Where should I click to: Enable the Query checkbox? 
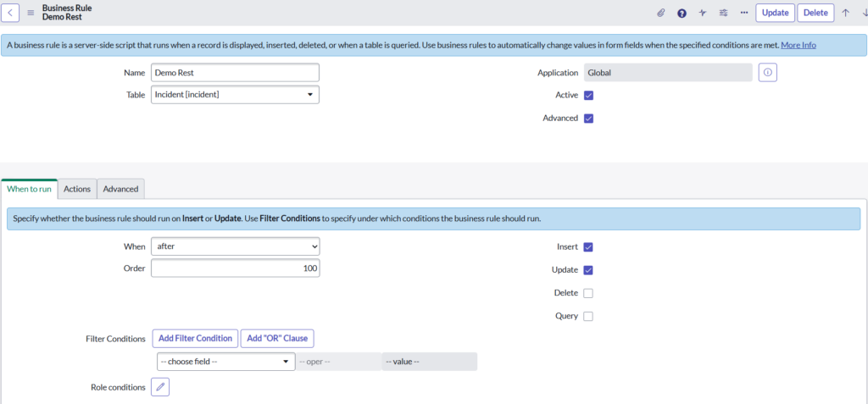[x=588, y=316]
